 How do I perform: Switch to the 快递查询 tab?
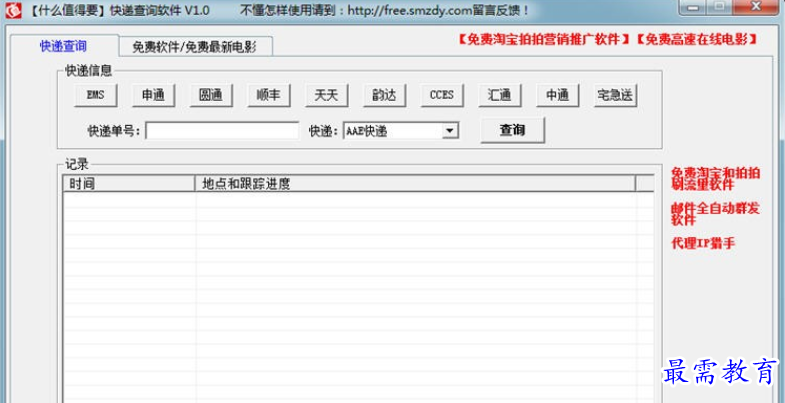point(64,46)
